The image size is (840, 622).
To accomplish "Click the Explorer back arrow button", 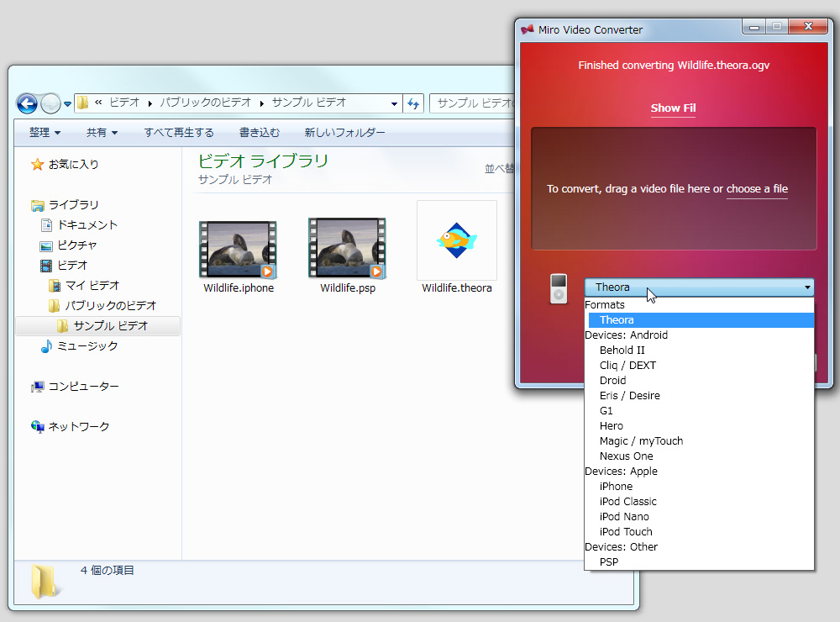I will pos(28,103).
